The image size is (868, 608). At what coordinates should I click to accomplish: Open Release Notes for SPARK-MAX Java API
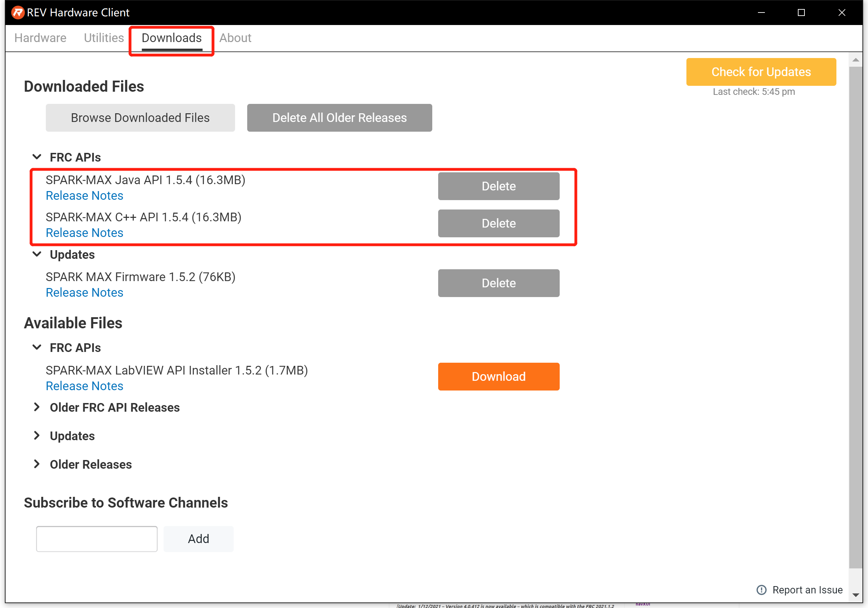84,196
